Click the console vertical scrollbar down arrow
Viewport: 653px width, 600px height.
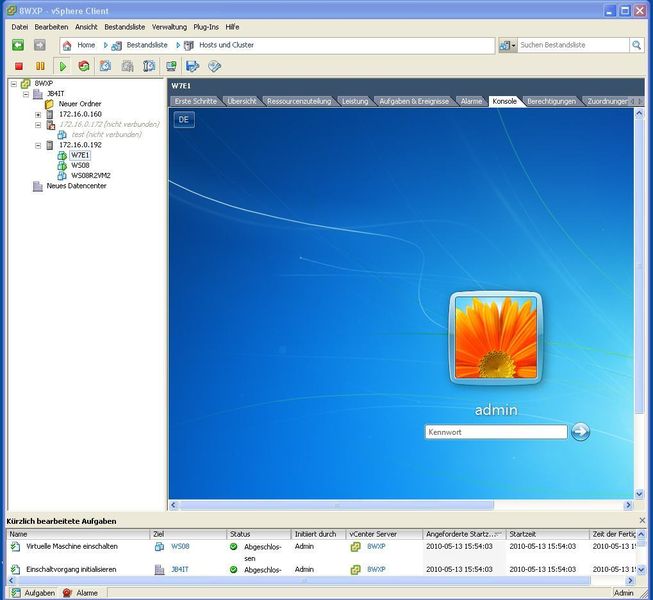pyautogui.click(x=639, y=494)
